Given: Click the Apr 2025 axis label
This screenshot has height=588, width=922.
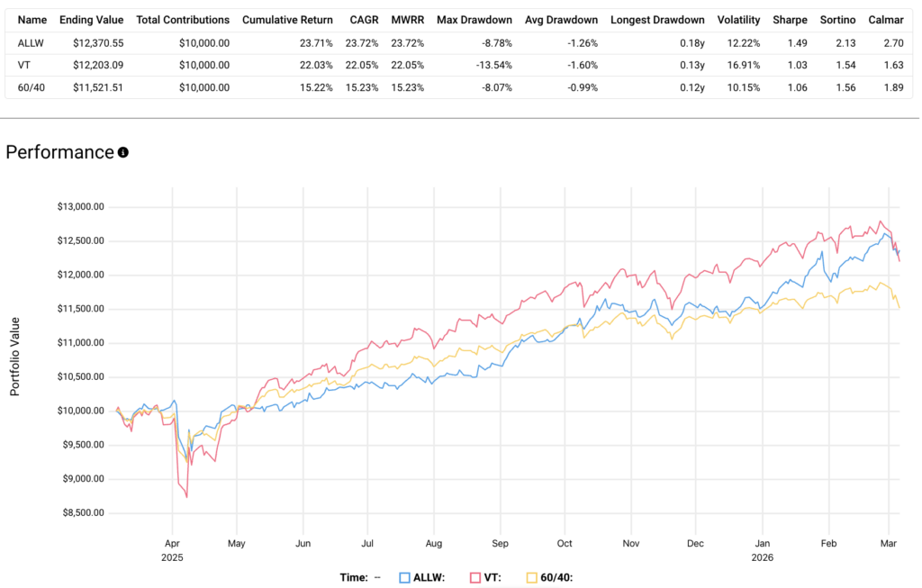Looking at the screenshot, I should pos(172,550).
